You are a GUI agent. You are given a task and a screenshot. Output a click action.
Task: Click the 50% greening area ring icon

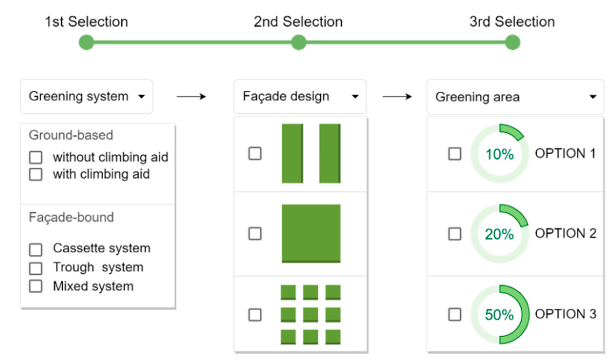[x=499, y=314]
